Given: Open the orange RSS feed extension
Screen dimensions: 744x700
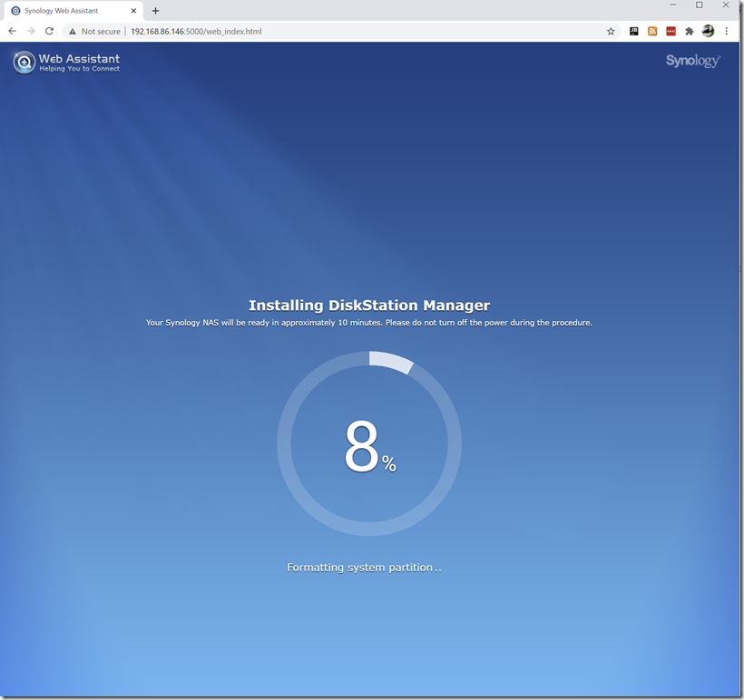Looking at the screenshot, I should coord(652,32).
